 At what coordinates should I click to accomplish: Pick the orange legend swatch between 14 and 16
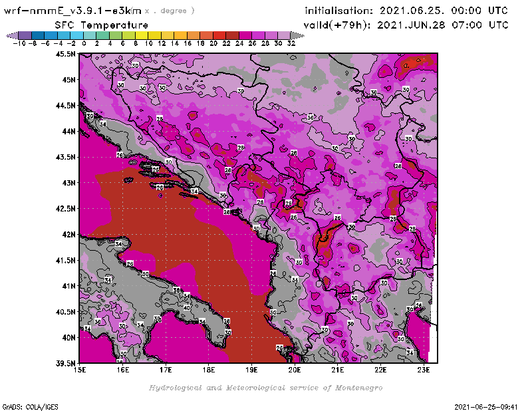(180, 35)
